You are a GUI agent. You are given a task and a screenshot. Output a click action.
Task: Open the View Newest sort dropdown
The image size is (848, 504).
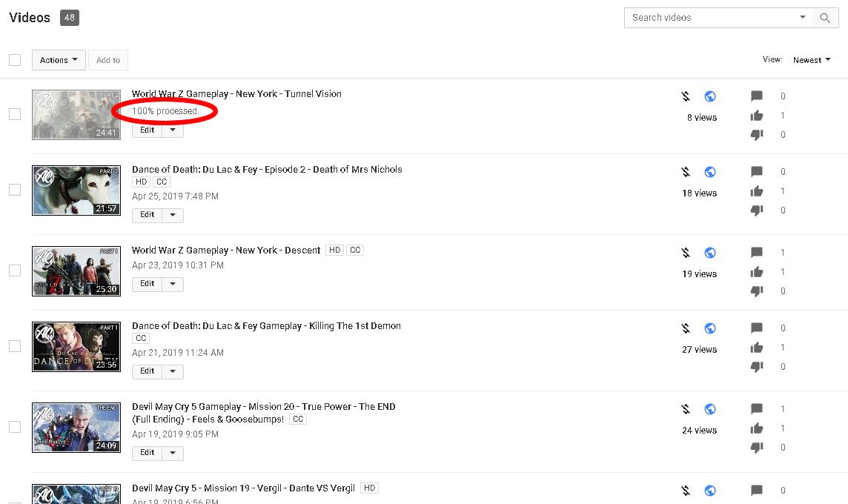812,60
